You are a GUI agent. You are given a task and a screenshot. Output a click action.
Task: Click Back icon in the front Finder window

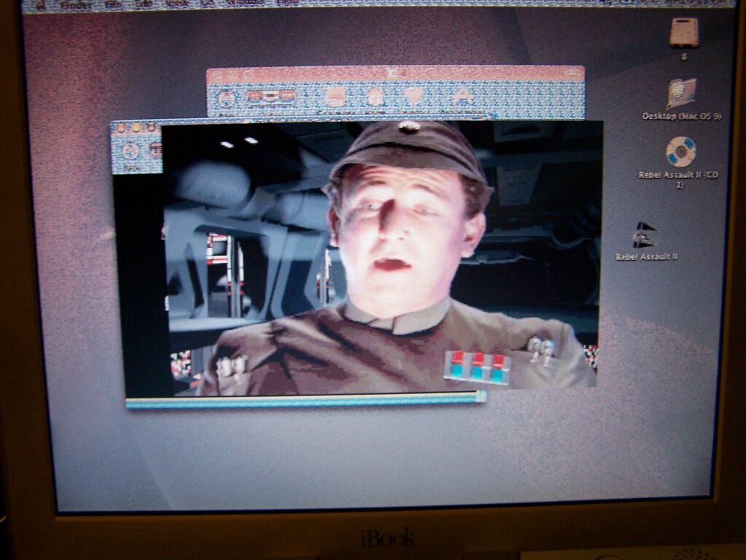point(131,151)
